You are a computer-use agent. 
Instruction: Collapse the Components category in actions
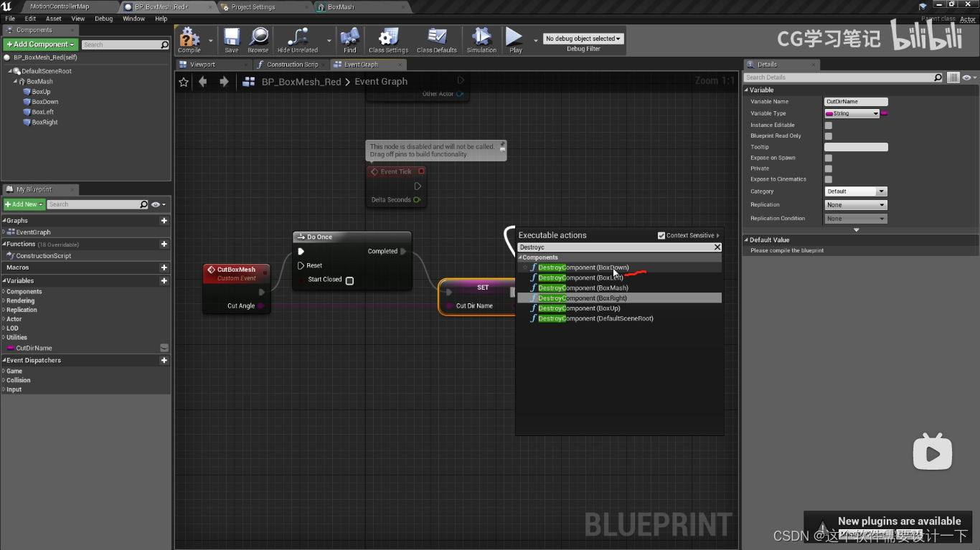point(520,257)
